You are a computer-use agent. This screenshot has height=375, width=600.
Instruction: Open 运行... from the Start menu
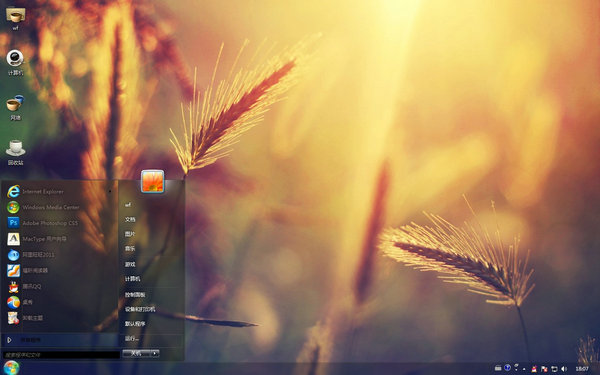click(x=132, y=339)
